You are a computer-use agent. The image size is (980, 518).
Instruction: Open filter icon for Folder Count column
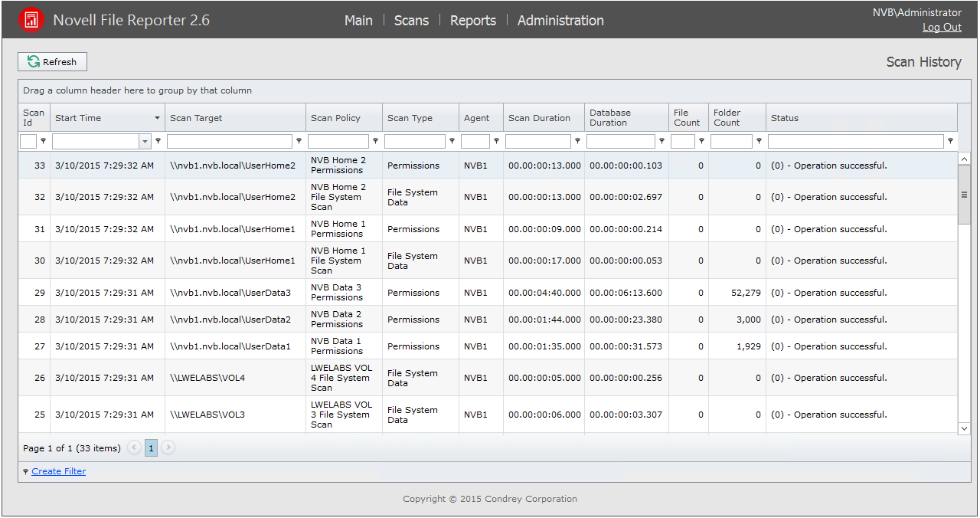[759, 141]
